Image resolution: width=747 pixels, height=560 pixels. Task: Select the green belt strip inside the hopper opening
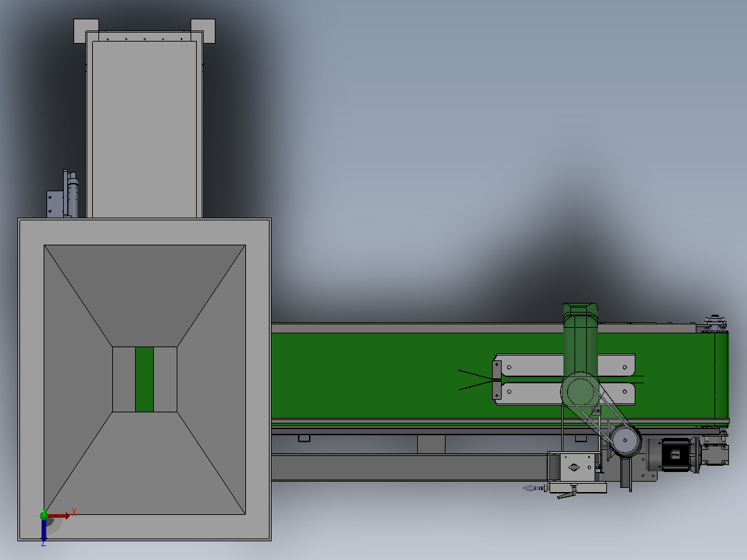point(144,379)
